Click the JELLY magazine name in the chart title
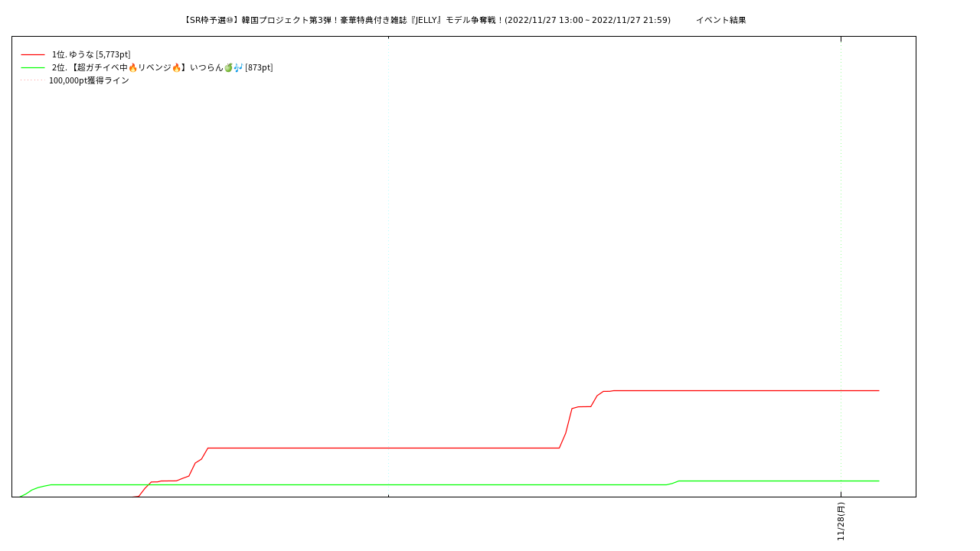This screenshot has height=551, width=980. coord(426,21)
